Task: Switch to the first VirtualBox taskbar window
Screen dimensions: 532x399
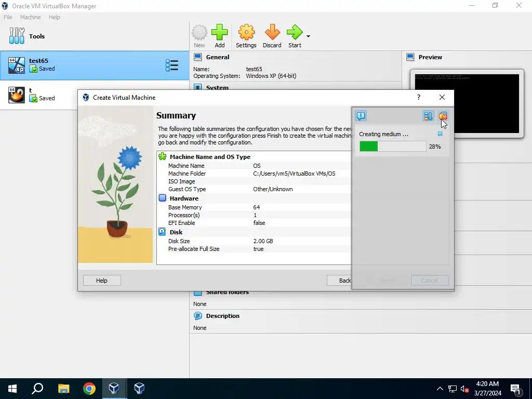Action: (x=114, y=389)
